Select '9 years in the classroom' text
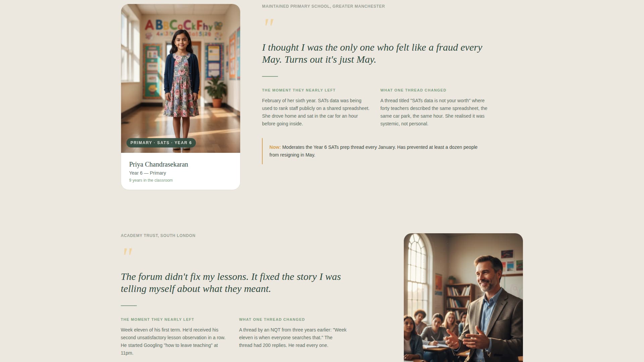The width and height of the screenshot is (644, 362). 151,180
